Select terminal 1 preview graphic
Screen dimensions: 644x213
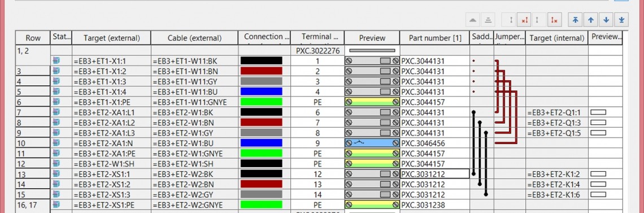372,61
